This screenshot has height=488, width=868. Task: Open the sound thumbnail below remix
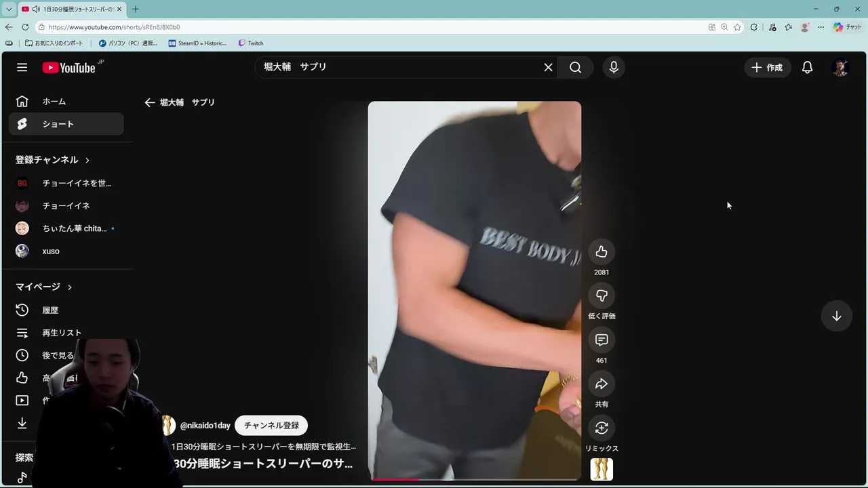pos(601,470)
